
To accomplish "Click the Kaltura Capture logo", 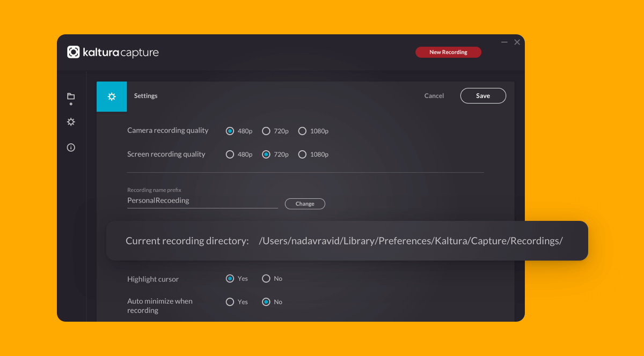I will [113, 52].
